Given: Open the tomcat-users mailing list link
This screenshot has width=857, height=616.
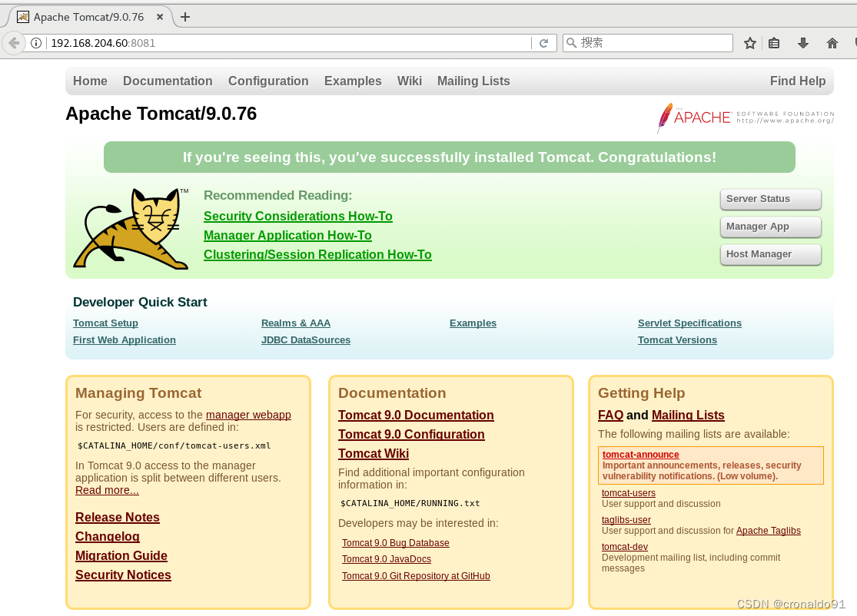Looking at the screenshot, I should pyautogui.click(x=629, y=492).
